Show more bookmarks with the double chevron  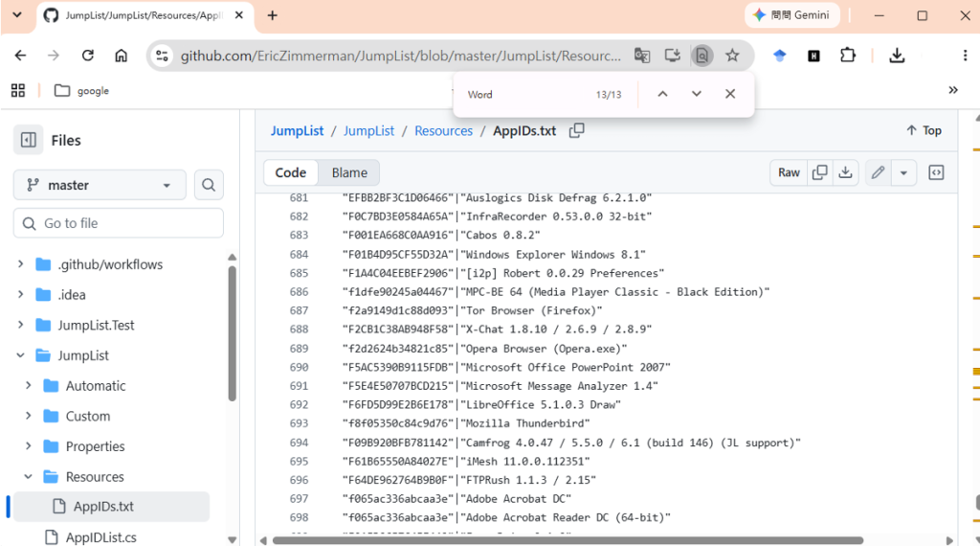(953, 90)
